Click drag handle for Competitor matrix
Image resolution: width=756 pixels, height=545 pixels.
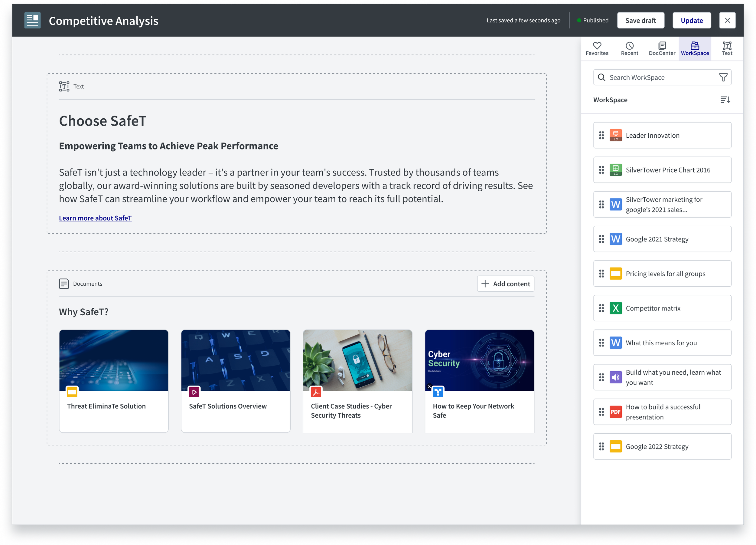point(601,308)
